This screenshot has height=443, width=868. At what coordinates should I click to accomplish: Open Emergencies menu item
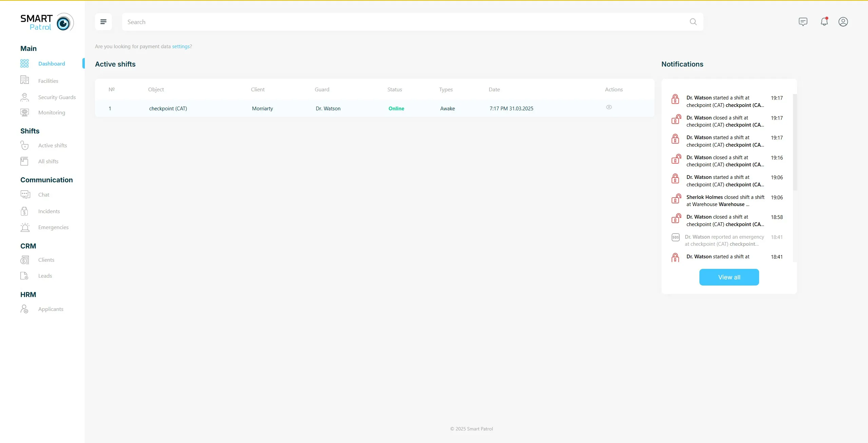click(53, 227)
